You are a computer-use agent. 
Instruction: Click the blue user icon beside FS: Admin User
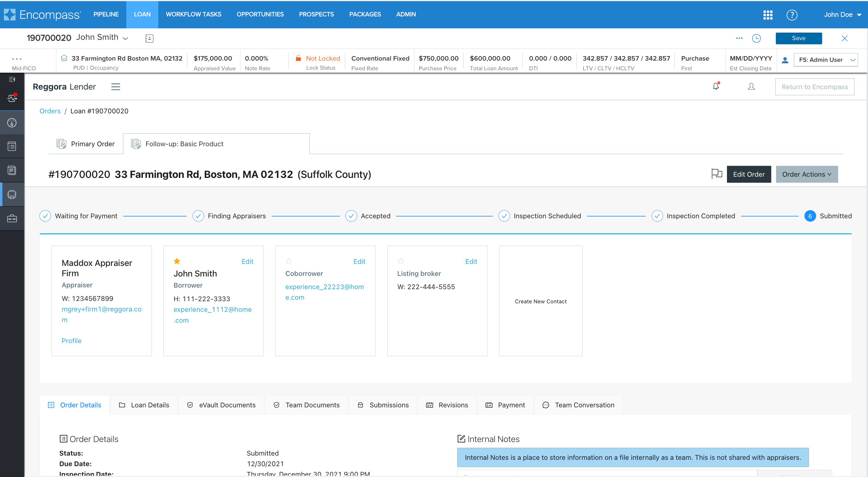(785, 60)
